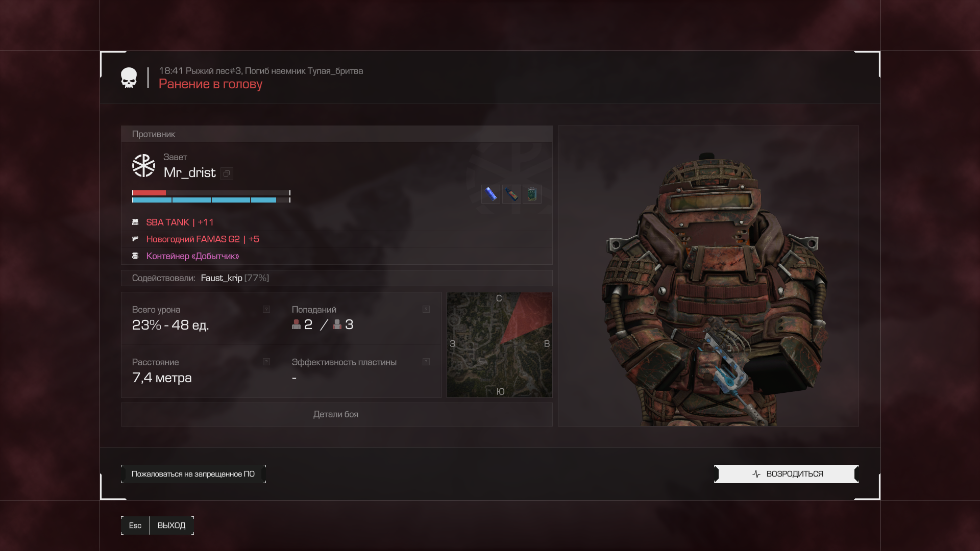Viewport: 980px width, 551px height.
Task: Click the Завет faction label
Action: pos(175,157)
